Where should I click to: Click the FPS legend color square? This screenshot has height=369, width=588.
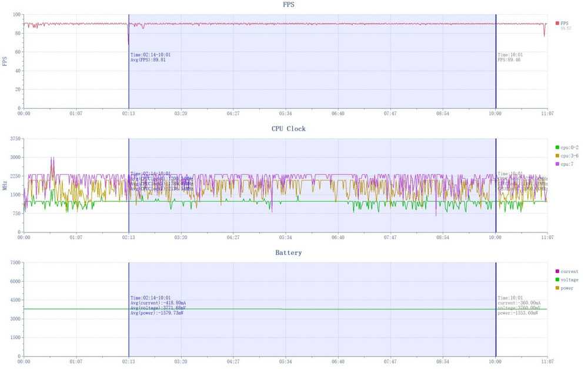coord(557,23)
